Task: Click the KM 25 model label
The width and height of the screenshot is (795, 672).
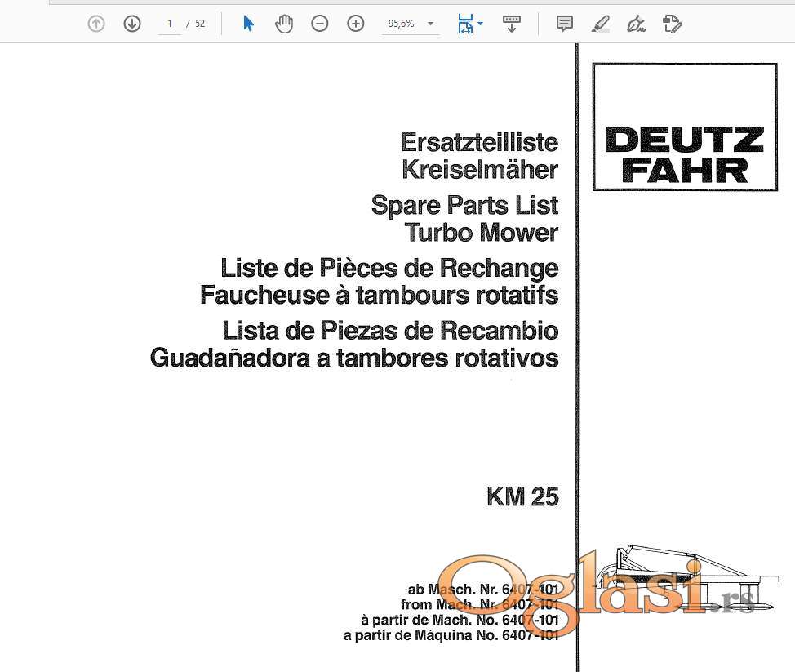Action: pyautogui.click(x=522, y=496)
